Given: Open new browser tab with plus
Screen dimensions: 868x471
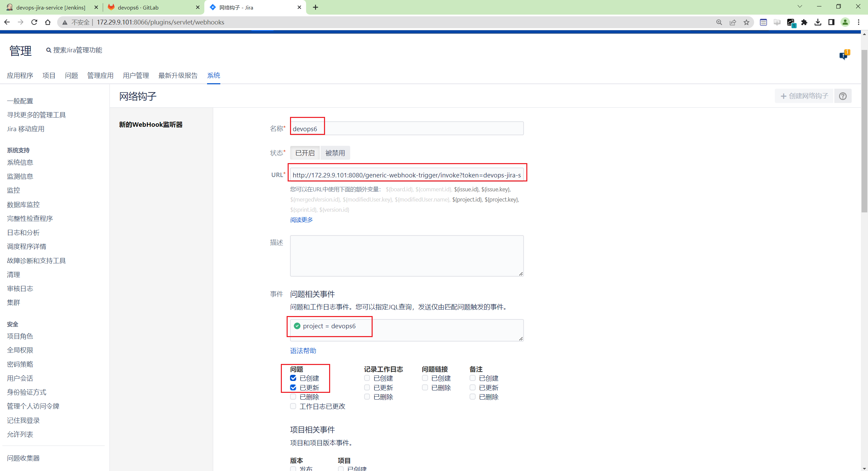Looking at the screenshot, I should [316, 7].
